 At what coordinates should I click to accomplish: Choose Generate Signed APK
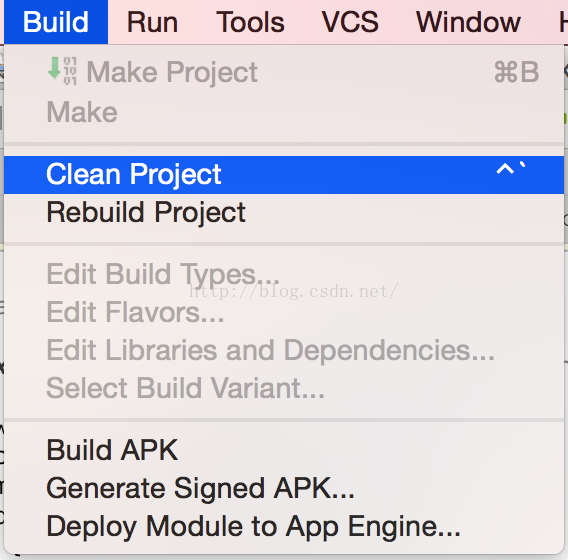(x=284, y=488)
